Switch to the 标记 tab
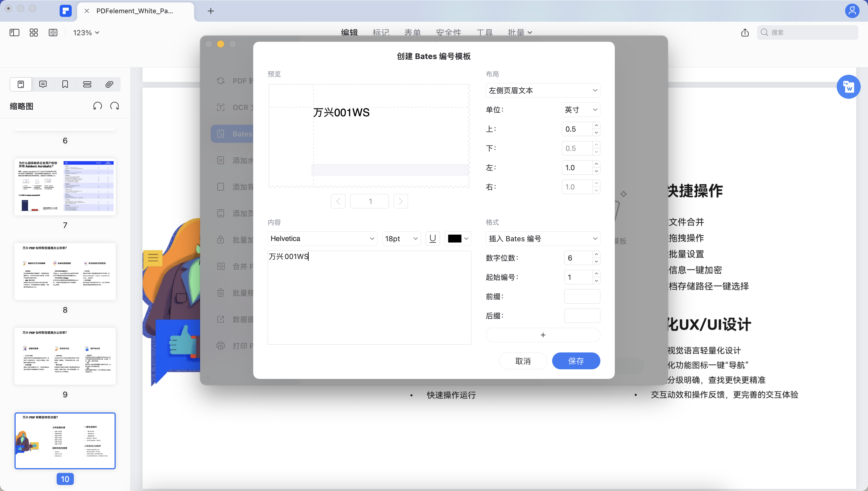 tap(381, 32)
